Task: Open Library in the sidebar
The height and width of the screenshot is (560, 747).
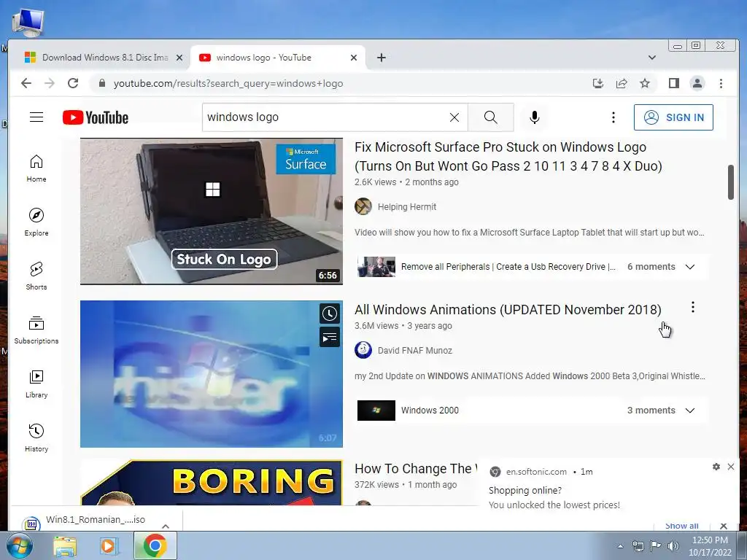Action: pos(36,384)
